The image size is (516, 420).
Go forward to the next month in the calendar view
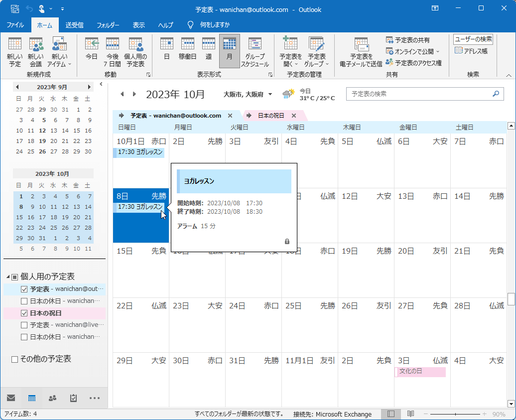(134, 94)
